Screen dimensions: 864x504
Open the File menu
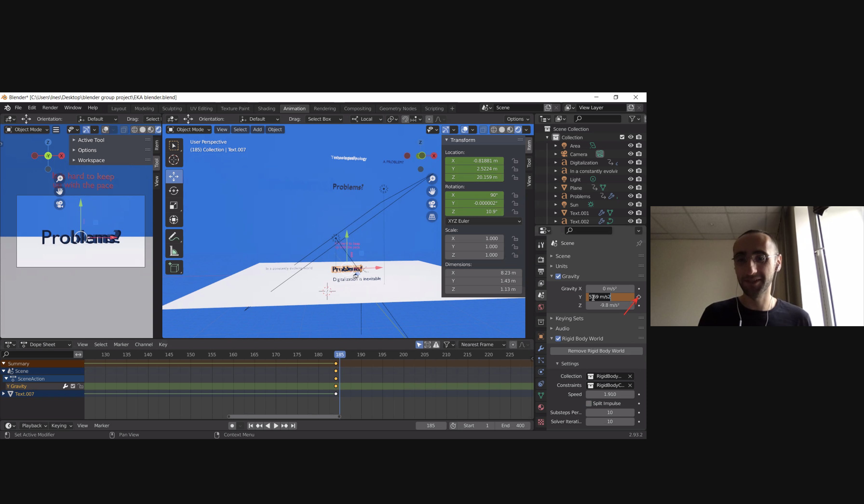[x=18, y=108]
